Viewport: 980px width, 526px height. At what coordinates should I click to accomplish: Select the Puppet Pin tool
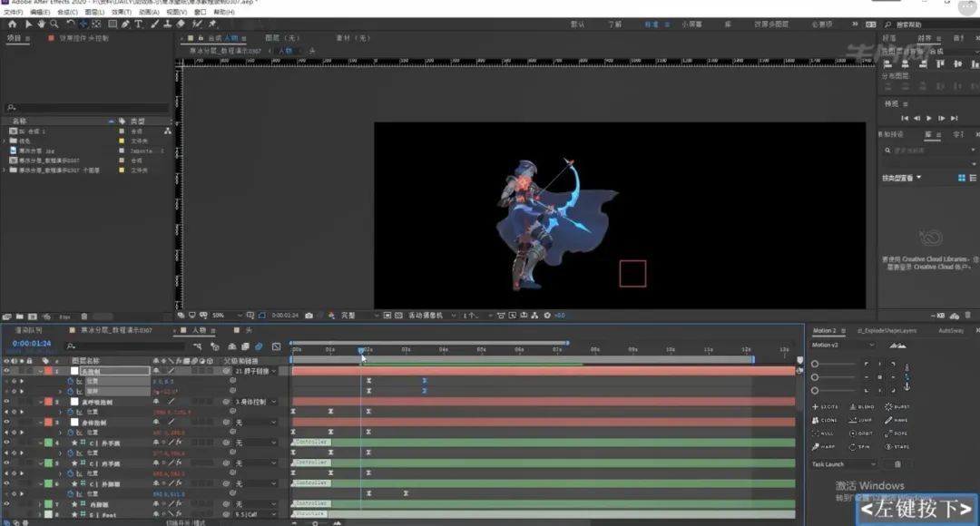pos(211,24)
